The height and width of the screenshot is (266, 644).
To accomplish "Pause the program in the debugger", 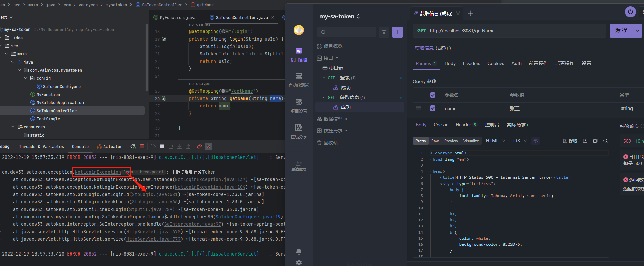I will click(x=162, y=146).
